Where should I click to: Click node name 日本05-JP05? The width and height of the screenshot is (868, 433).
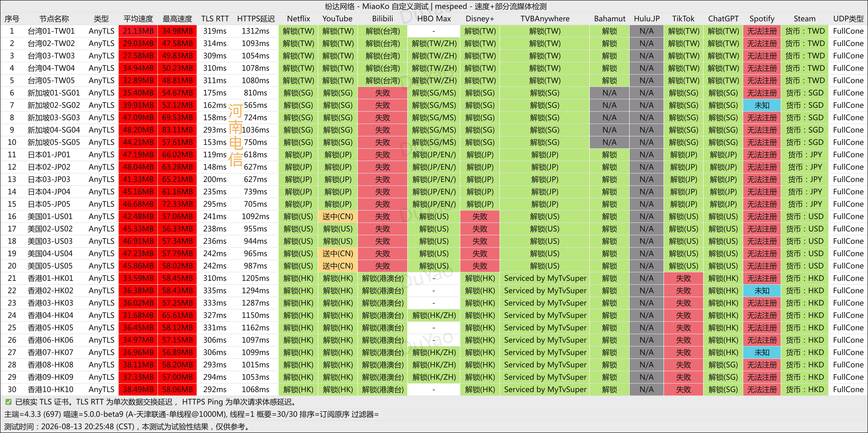point(49,204)
